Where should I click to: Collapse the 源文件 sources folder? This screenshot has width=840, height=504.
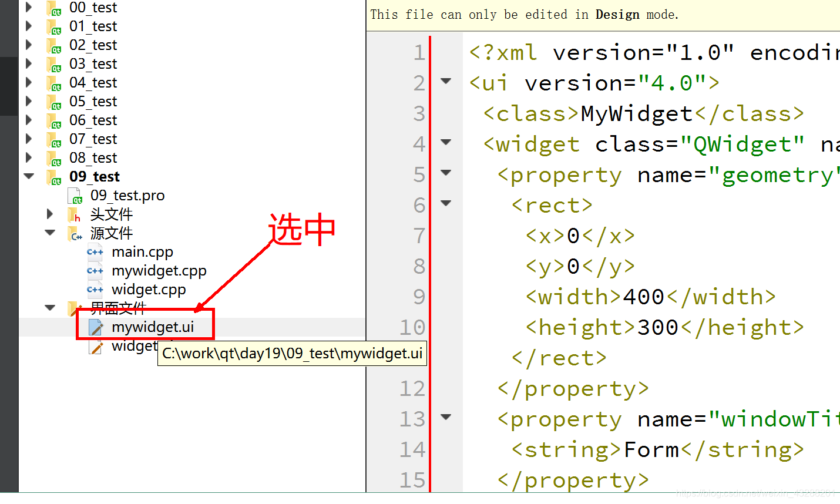coord(51,233)
